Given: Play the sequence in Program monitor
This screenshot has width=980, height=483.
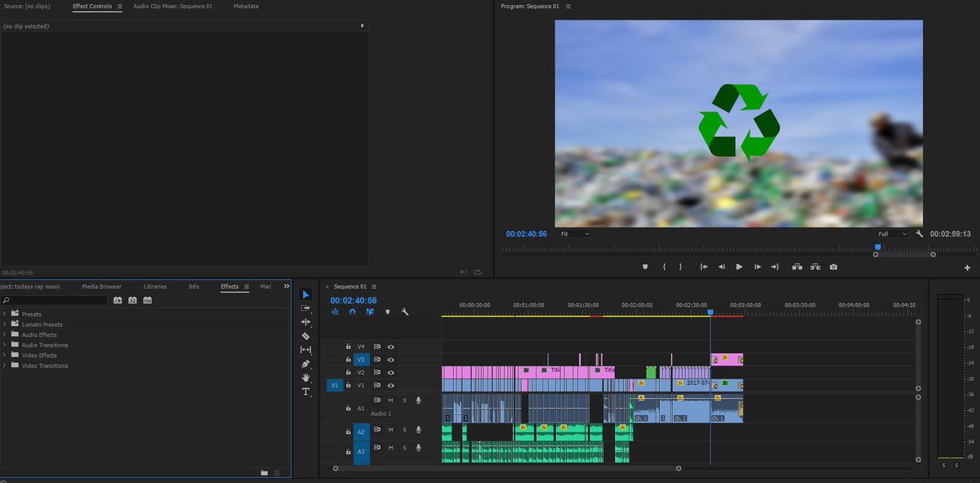Looking at the screenshot, I should point(739,266).
